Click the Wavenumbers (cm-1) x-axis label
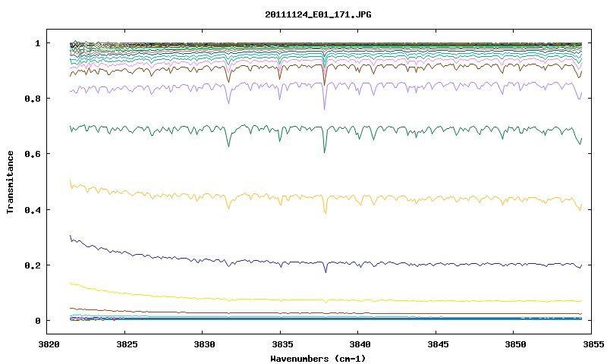607x364 pixels. (318, 359)
